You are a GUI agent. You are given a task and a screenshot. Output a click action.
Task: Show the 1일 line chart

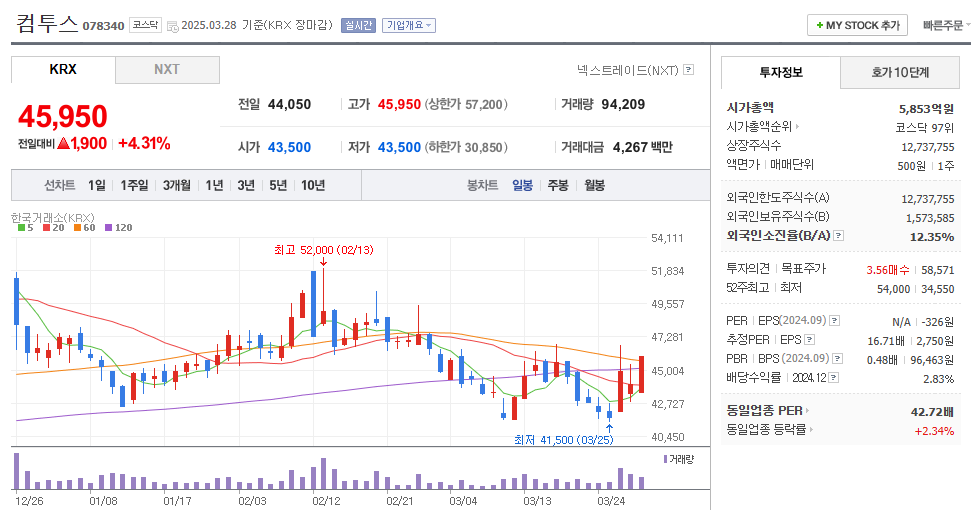click(97, 185)
